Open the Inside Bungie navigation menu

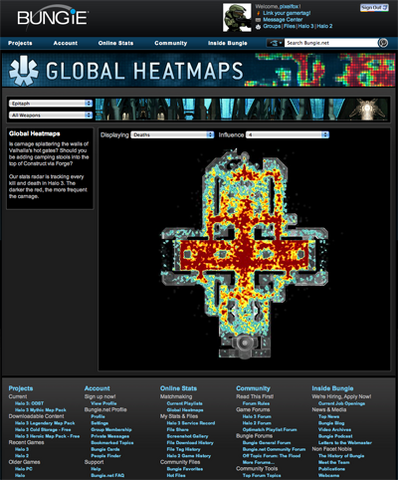[x=228, y=43]
